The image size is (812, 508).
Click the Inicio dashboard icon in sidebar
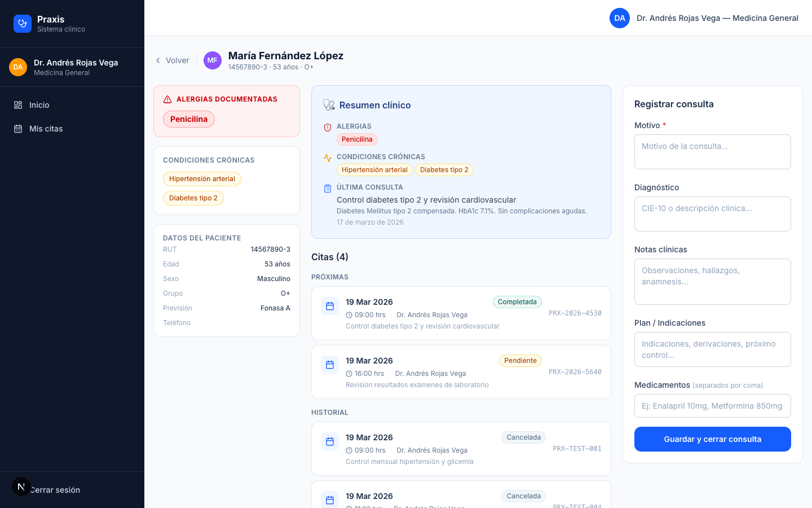pos(18,105)
